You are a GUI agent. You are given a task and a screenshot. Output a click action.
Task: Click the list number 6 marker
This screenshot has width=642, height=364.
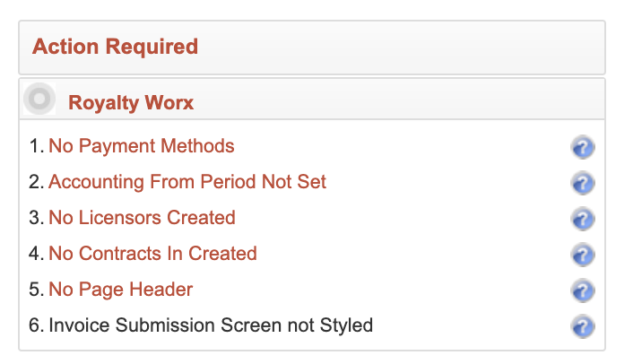37,325
